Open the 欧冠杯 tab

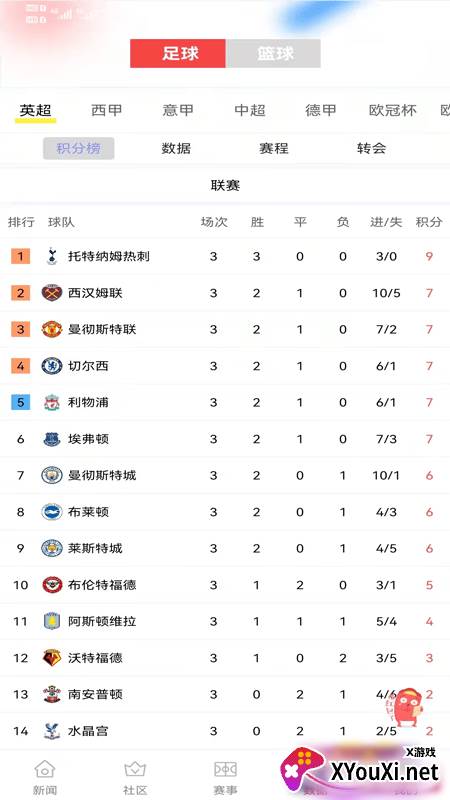coord(392,110)
